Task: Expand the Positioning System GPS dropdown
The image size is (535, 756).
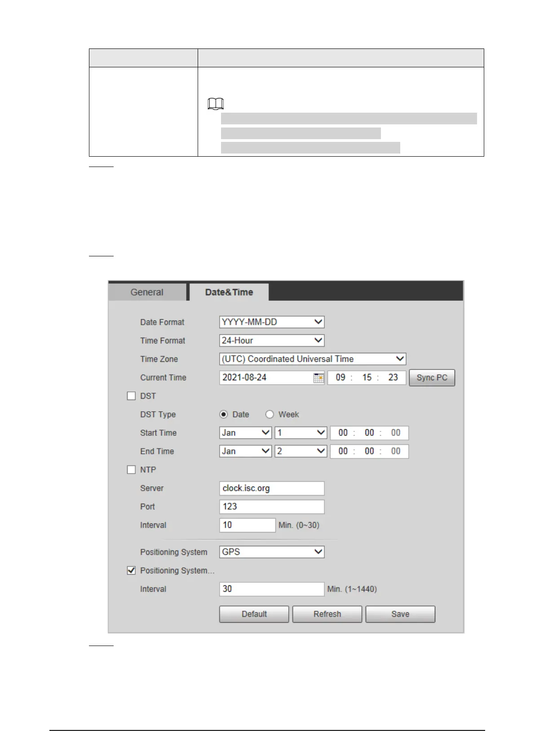Action: (272, 552)
